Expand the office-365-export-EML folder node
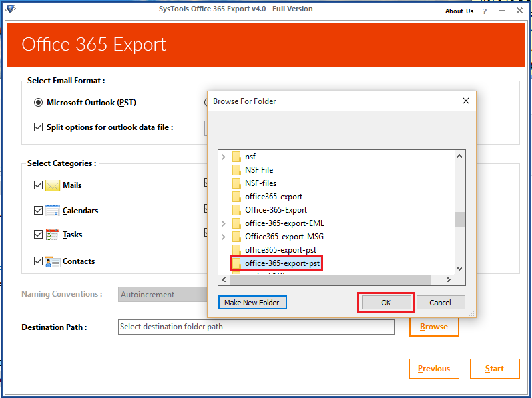 coord(223,223)
